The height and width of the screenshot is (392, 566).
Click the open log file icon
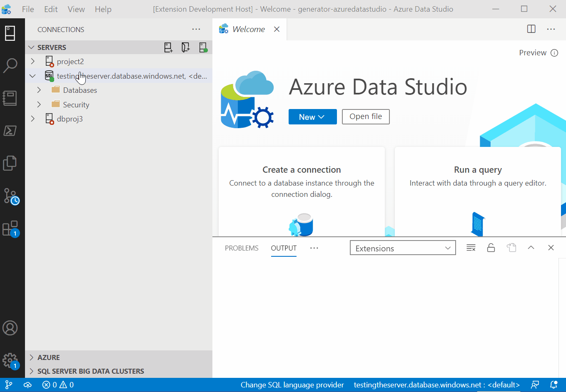(511, 248)
